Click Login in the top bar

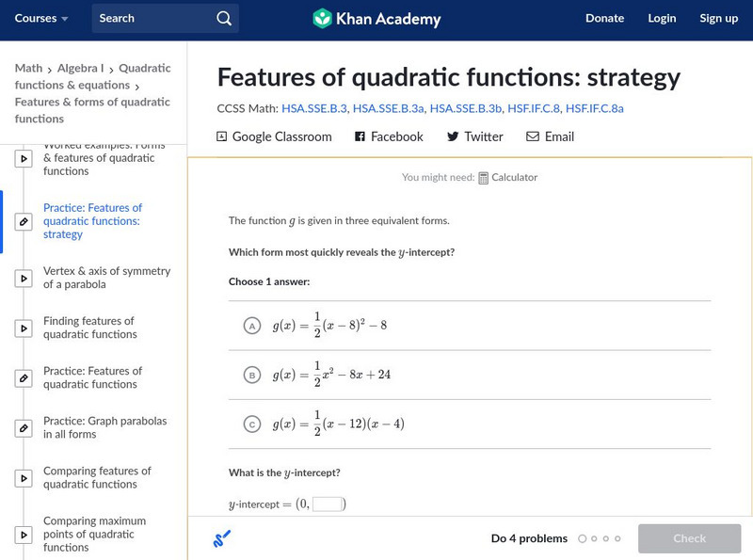[x=662, y=19]
